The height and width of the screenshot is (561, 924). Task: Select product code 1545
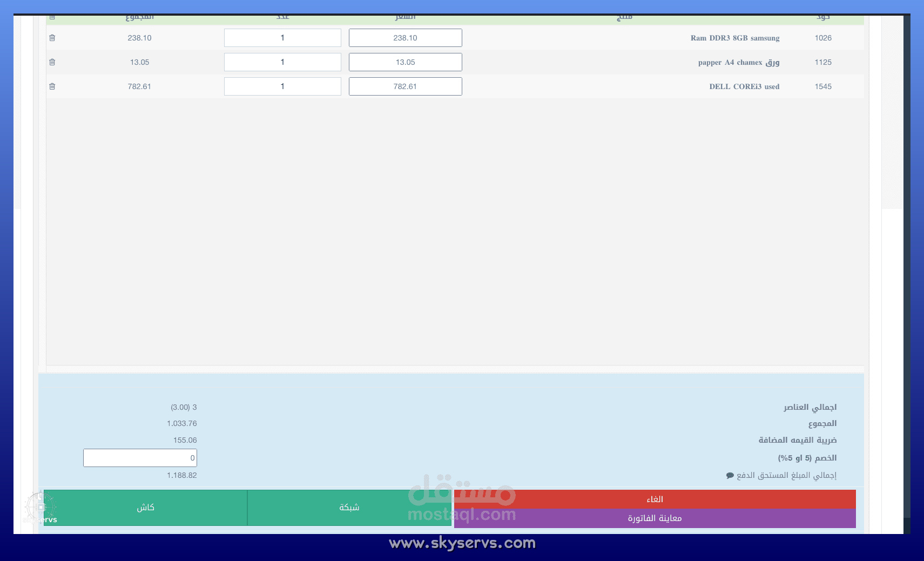[823, 86]
